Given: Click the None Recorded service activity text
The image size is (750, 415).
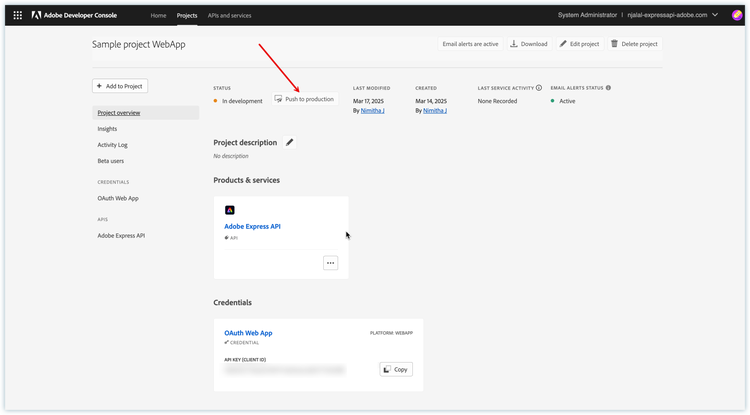Looking at the screenshot, I should click(x=497, y=101).
